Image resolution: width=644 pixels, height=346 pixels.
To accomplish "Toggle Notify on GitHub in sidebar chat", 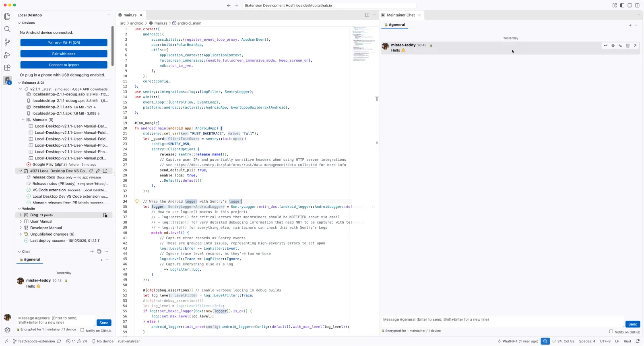I will [x=82, y=330].
